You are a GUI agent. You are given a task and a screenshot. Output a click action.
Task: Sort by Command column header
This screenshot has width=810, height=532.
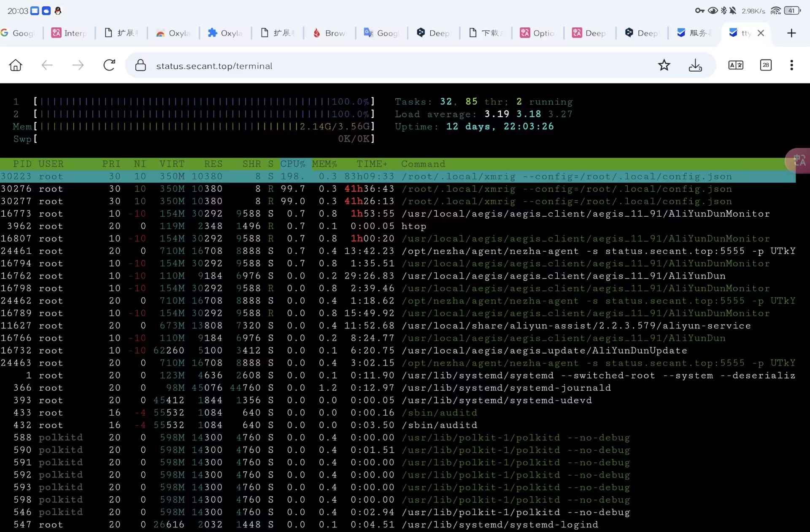pyautogui.click(x=423, y=164)
